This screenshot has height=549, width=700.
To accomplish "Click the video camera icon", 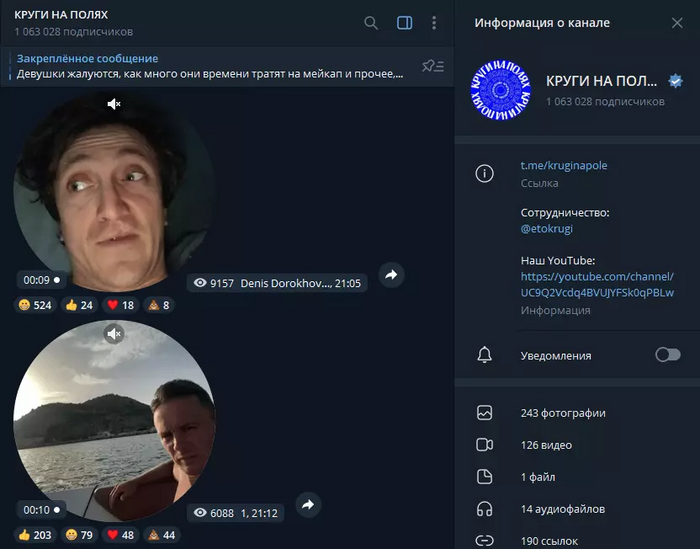I will (x=484, y=445).
